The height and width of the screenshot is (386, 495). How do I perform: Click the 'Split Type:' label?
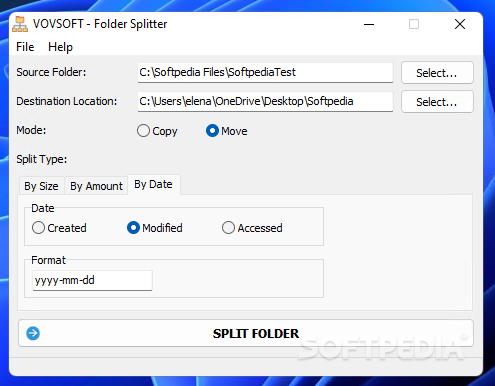[42, 159]
